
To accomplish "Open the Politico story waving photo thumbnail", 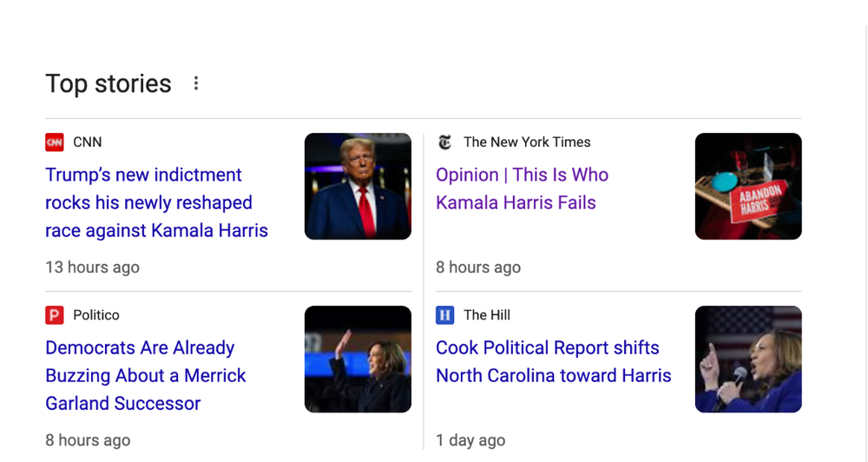I will (x=358, y=359).
